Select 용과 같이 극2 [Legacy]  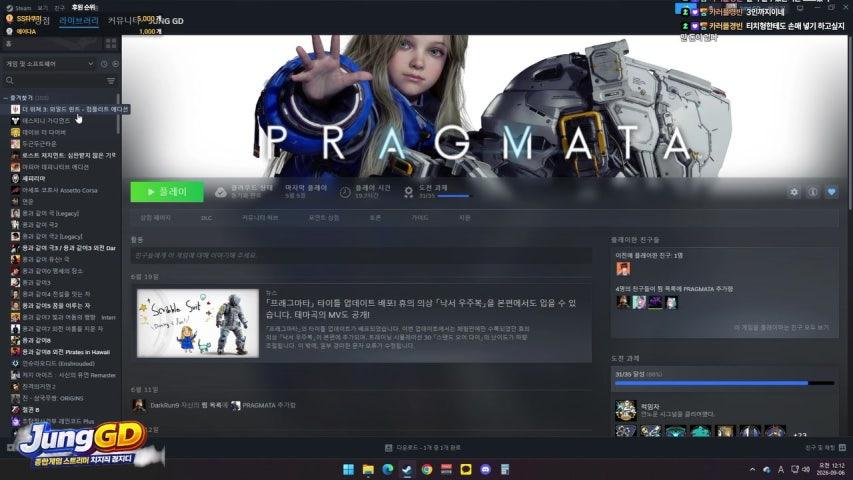pos(52,236)
